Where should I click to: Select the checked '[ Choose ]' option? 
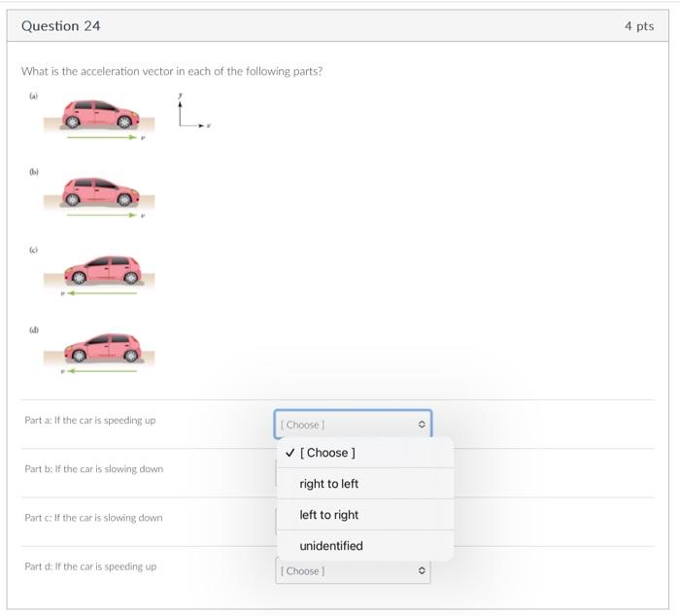[x=365, y=453]
